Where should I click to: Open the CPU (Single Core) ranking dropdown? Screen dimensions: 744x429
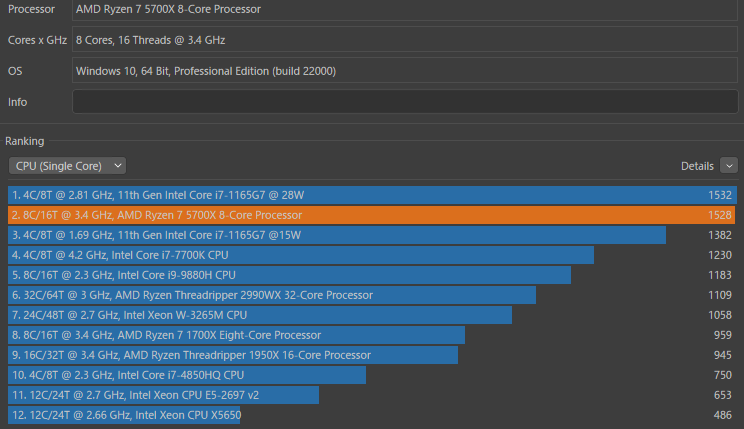pyautogui.click(x=67, y=165)
